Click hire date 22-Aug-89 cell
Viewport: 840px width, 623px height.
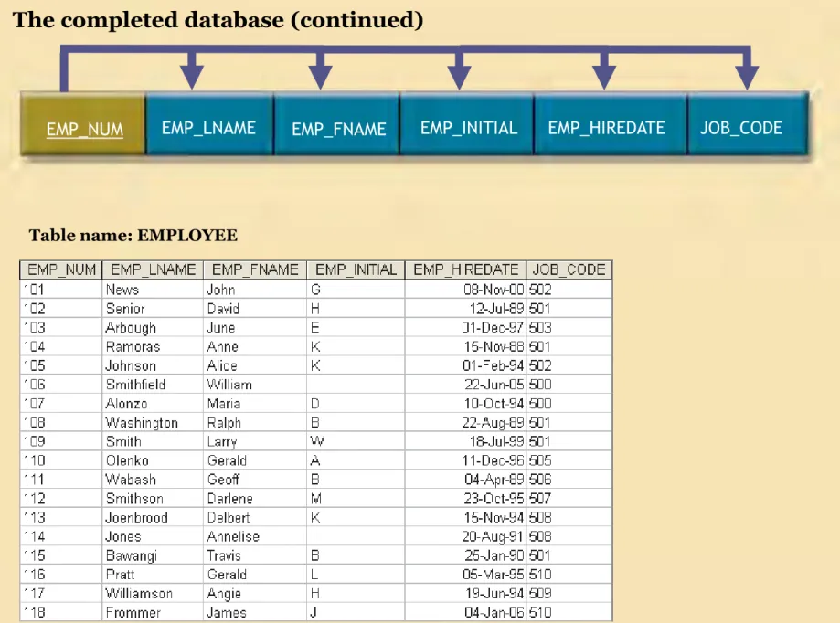[x=465, y=423]
